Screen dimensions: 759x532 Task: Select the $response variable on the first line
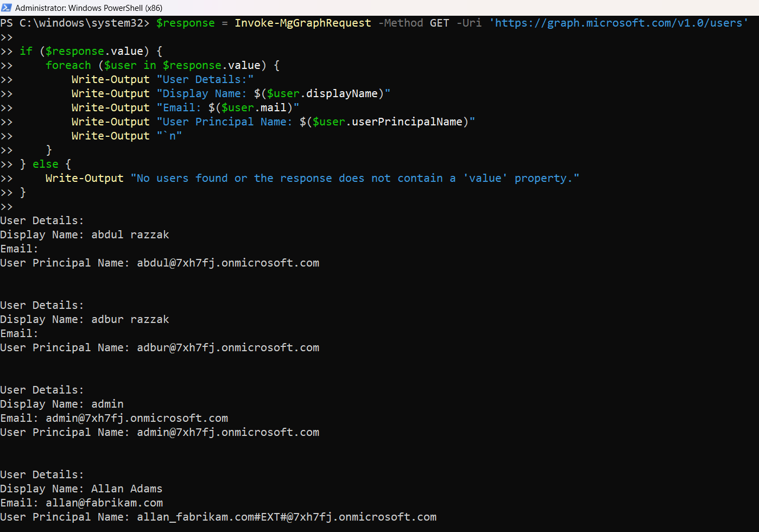coord(186,23)
